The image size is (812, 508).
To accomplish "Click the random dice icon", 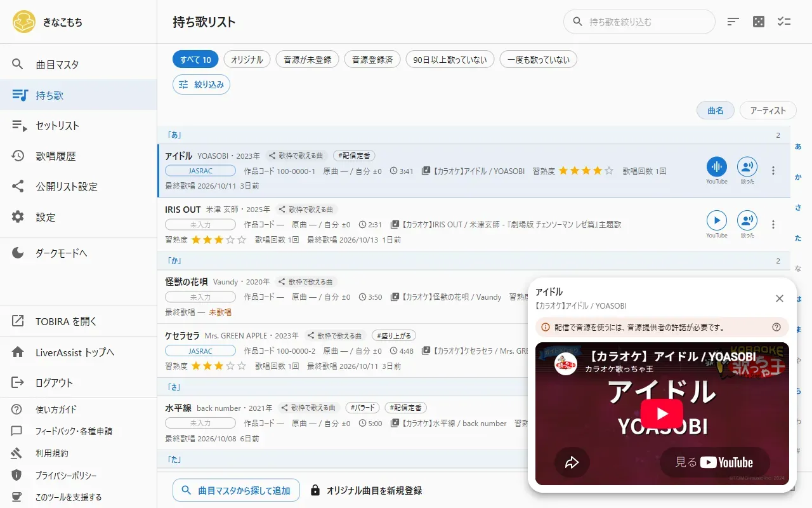I will pos(759,22).
